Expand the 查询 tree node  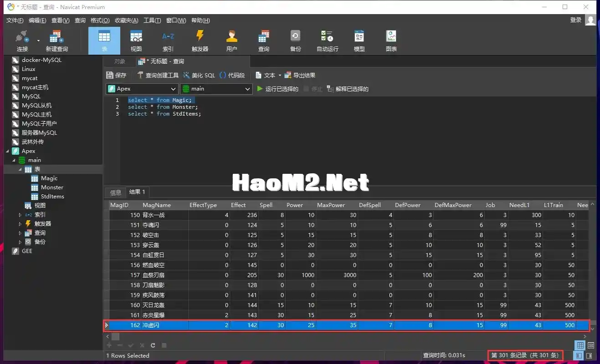coord(20,233)
